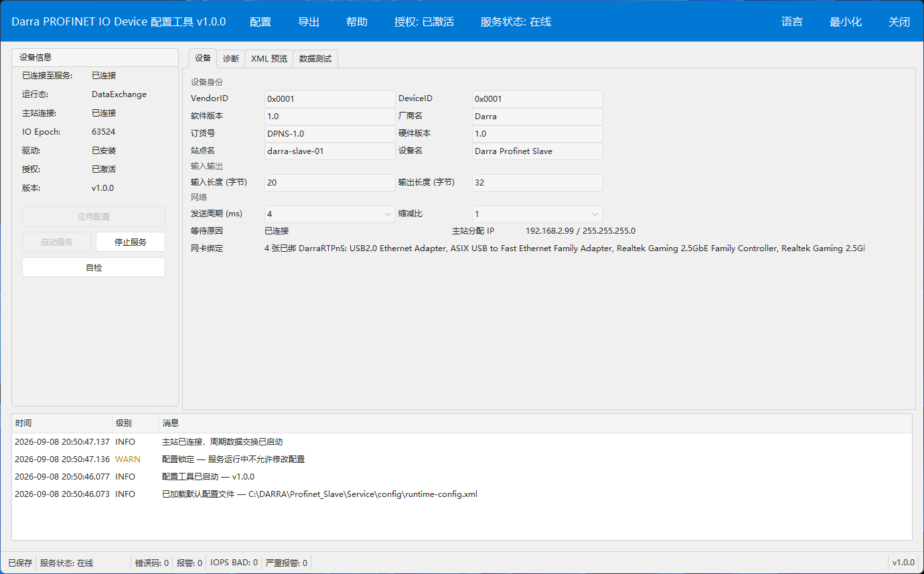
Task: Expand the 缩减比 dropdown
Action: [538, 214]
